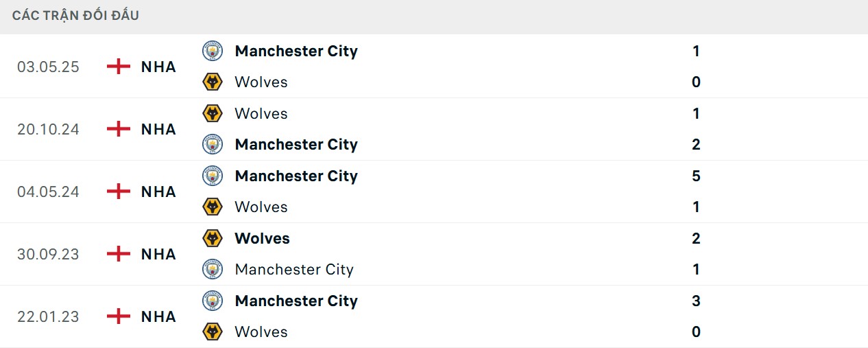The height and width of the screenshot is (348, 868).
Task: Open Manchester City team in 03.05.25 match
Action: click(296, 51)
